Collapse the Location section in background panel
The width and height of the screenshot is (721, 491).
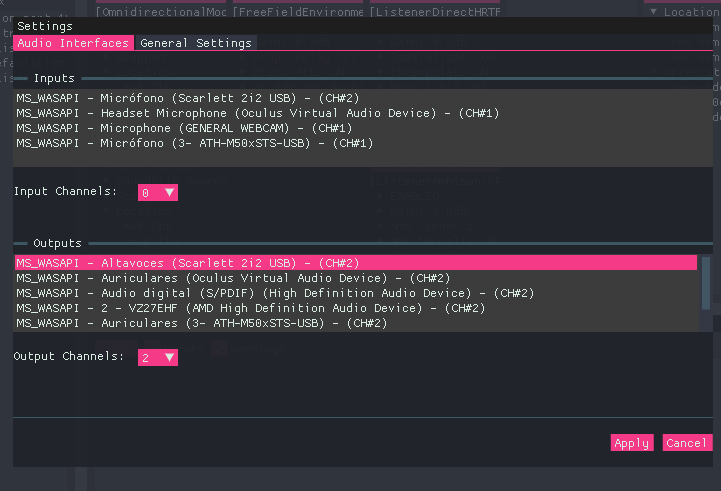(x=653, y=11)
